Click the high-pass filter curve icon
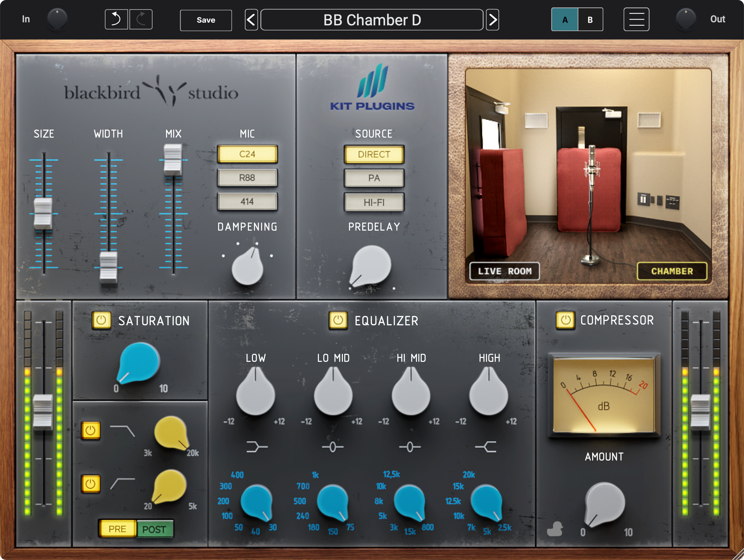The height and width of the screenshot is (560, 744). click(122, 484)
